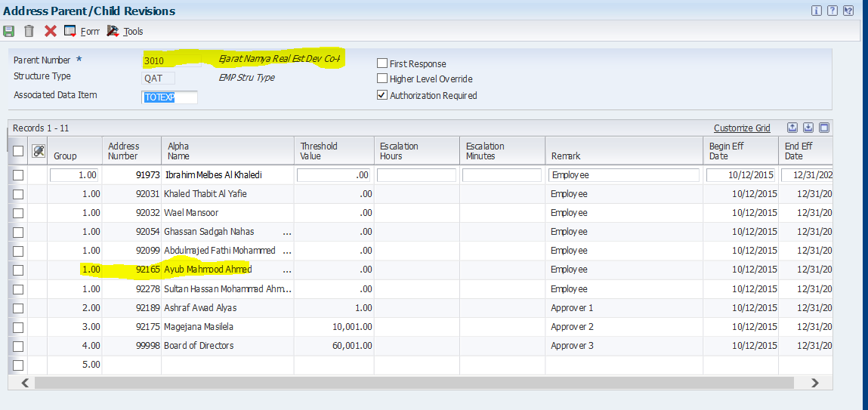The image size is (868, 410).
Task: Click the Remark column header
Action: pos(625,151)
